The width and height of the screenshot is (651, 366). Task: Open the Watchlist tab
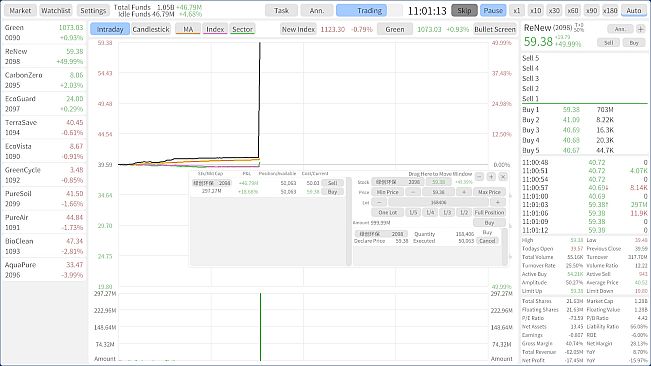pyautogui.click(x=56, y=10)
